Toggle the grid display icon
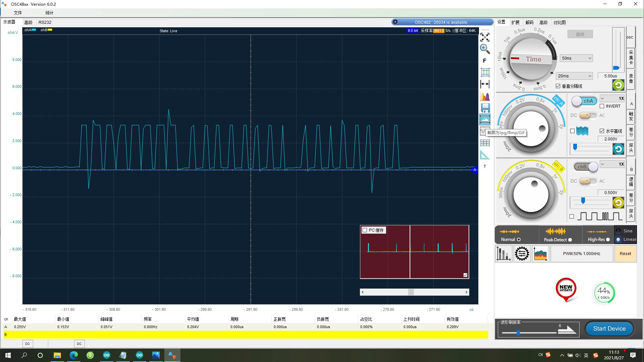The width and height of the screenshot is (644, 362). tap(485, 72)
